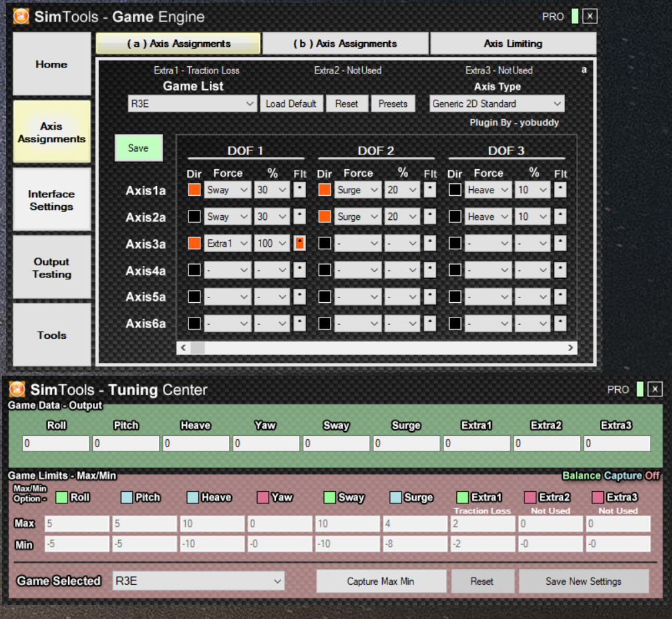Open the Axis Type dropdown
Viewport: 672px width, 619px height.
coord(497,104)
